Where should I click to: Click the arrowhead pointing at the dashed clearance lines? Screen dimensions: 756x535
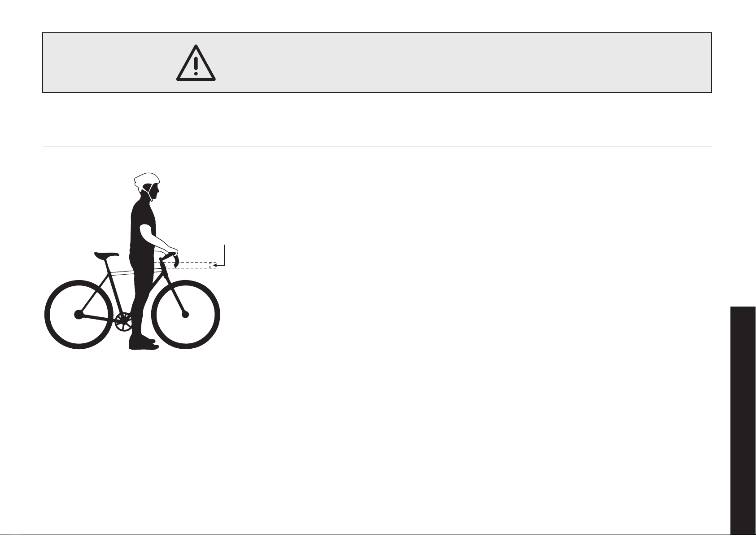[x=215, y=266]
